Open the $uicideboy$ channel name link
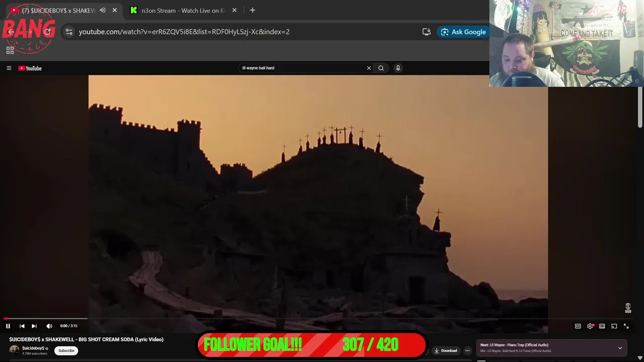This screenshot has height=362, width=644. (x=33, y=348)
